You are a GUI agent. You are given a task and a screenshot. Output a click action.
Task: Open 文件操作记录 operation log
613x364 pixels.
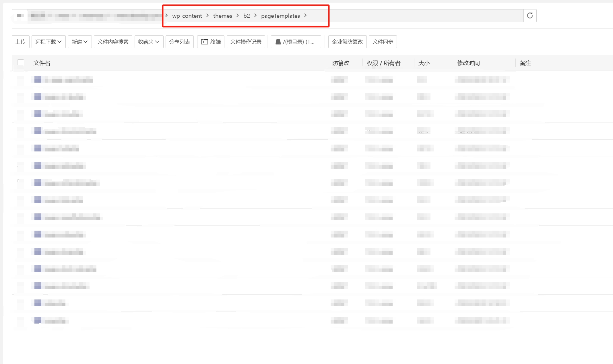(x=246, y=42)
